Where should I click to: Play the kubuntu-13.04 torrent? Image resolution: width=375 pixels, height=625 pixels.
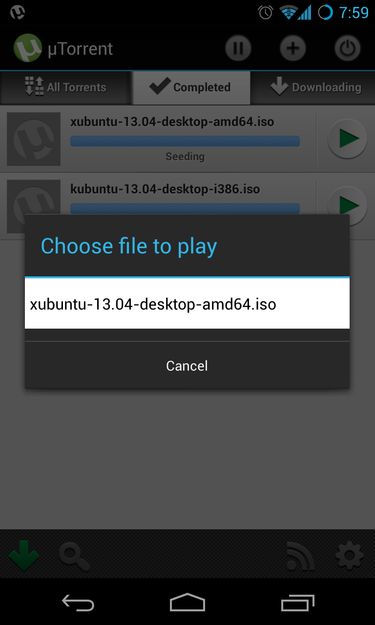tap(347, 206)
